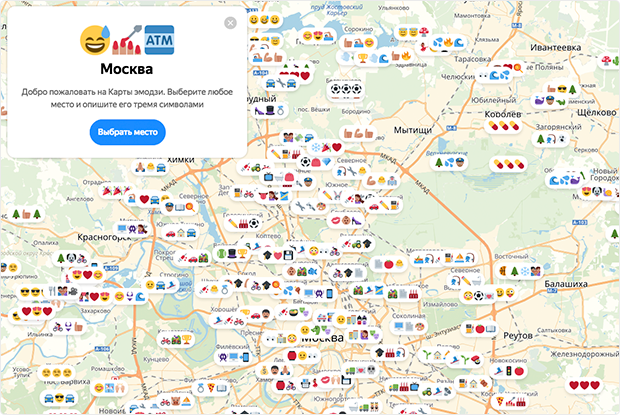The height and width of the screenshot is (415, 620).
Task: Open the three sad faces marker
Action: coord(57,372)
